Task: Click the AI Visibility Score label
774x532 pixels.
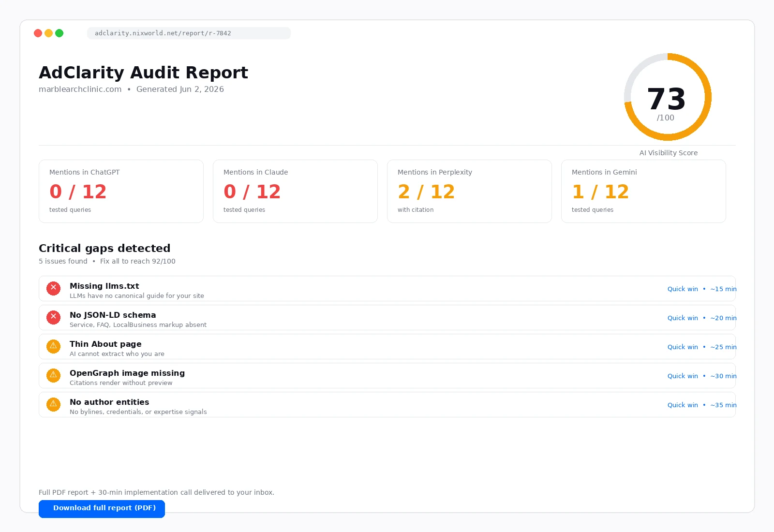Action: coord(669,153)
